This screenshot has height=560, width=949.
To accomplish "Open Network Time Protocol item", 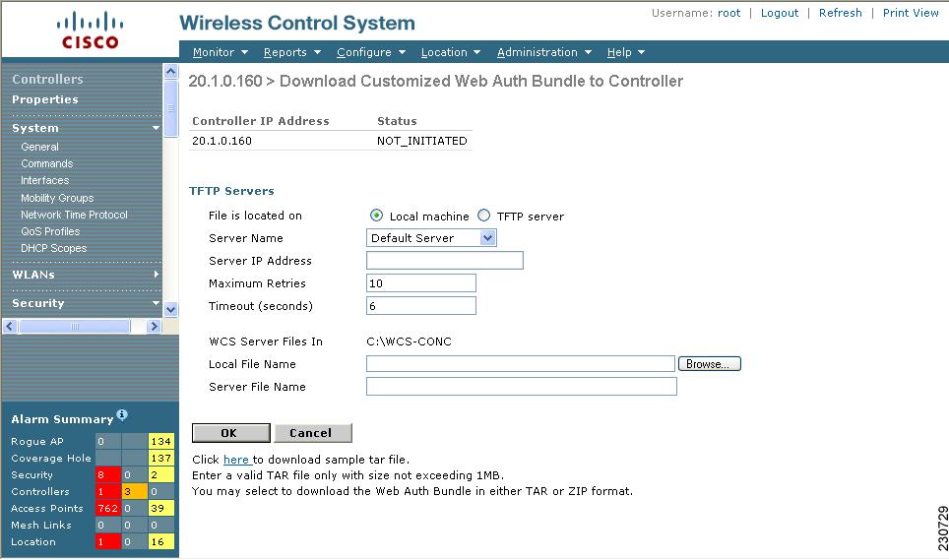I will [x=74, y=215].
